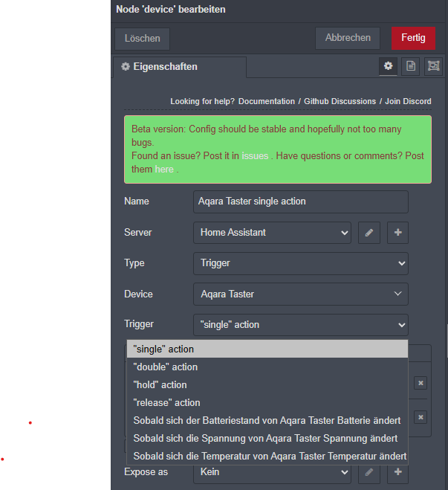Open the Expose as dropdown
Screen dimensions: 448x490
271,472
